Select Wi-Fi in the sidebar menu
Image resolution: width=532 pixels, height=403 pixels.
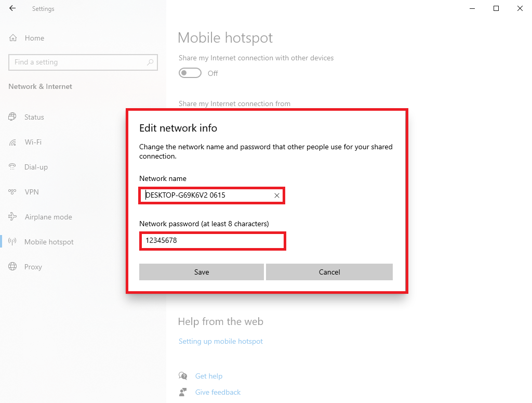point(33,142)
